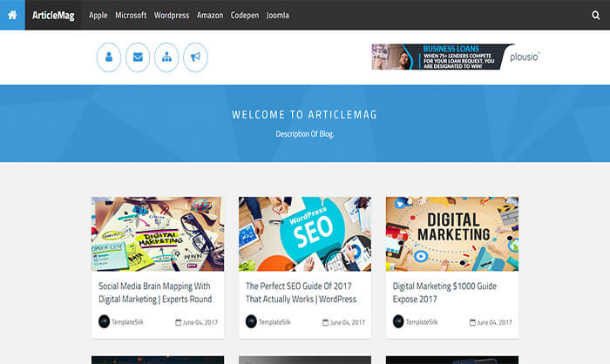Viewport: 610px width, 364px height.
Task: Click calendar icon on SEO Guide post
Action: [325, 322]
